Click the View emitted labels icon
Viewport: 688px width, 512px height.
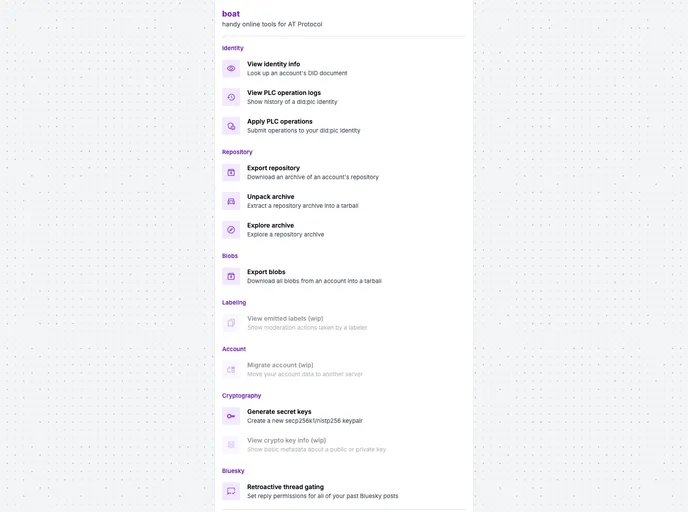[231, 323]
